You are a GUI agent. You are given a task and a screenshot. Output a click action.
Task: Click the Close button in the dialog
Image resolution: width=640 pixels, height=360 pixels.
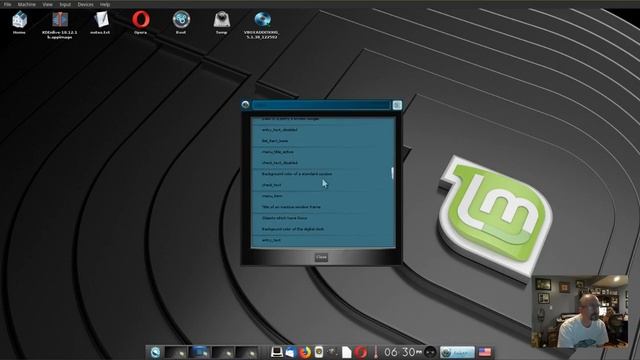click(x=321, y=257)
